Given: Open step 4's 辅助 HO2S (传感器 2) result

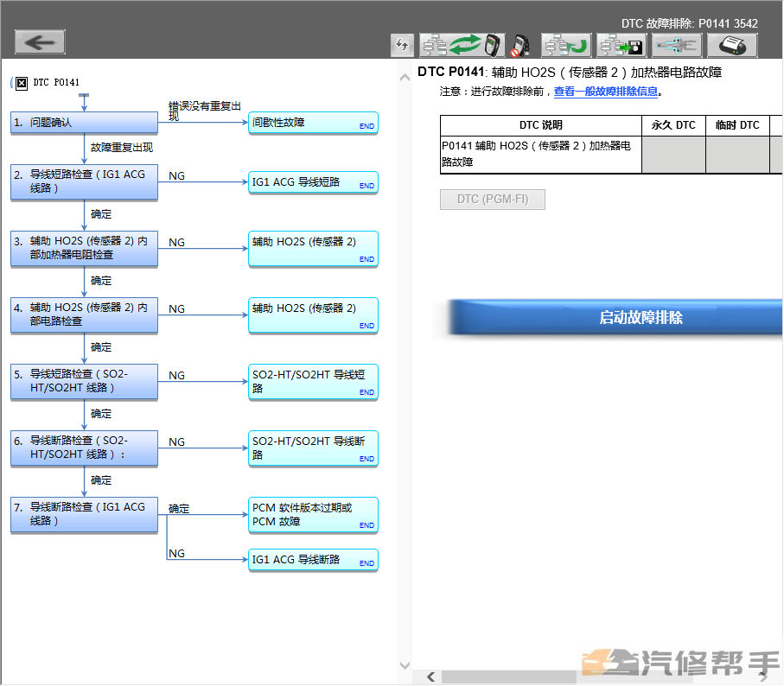Looking at the screenshot, I should (313, 315).
